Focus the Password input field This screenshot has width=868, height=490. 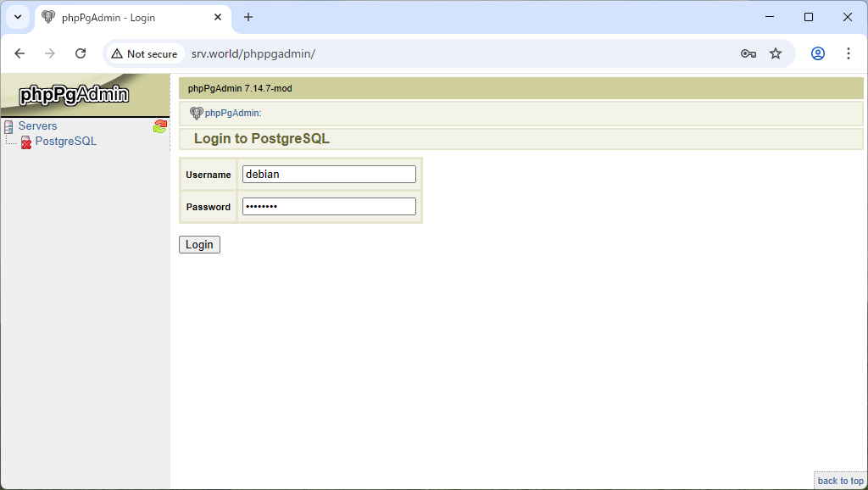click(329, 206)
